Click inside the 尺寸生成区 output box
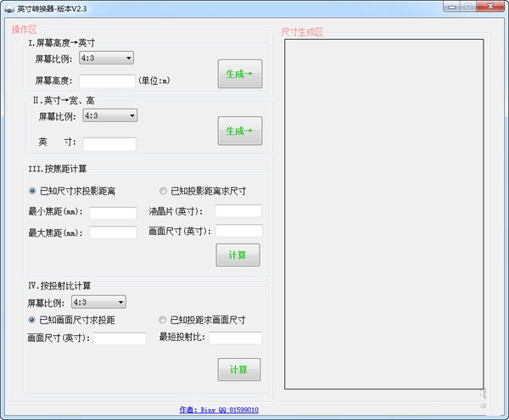 coord(384,214)
